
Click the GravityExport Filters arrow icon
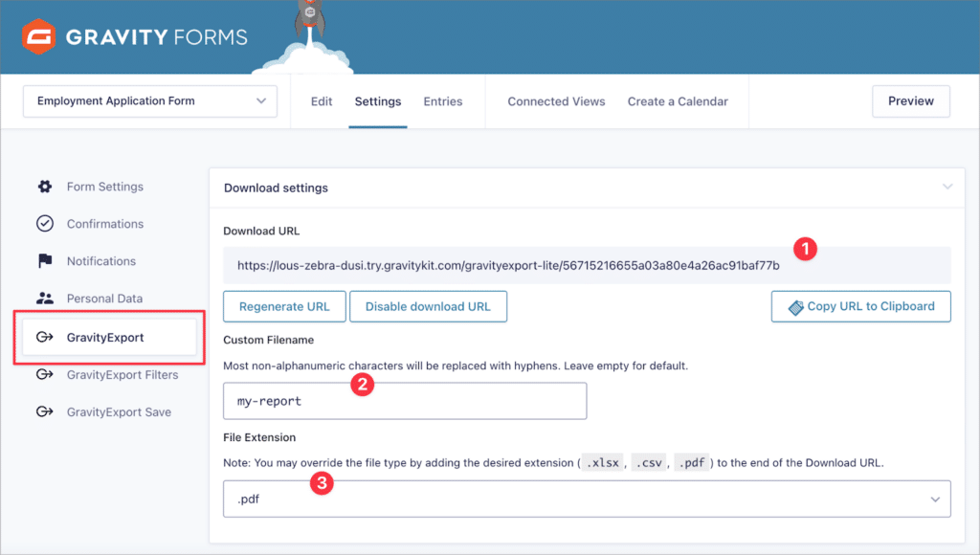pyautogui.click(x=45, y=374)
